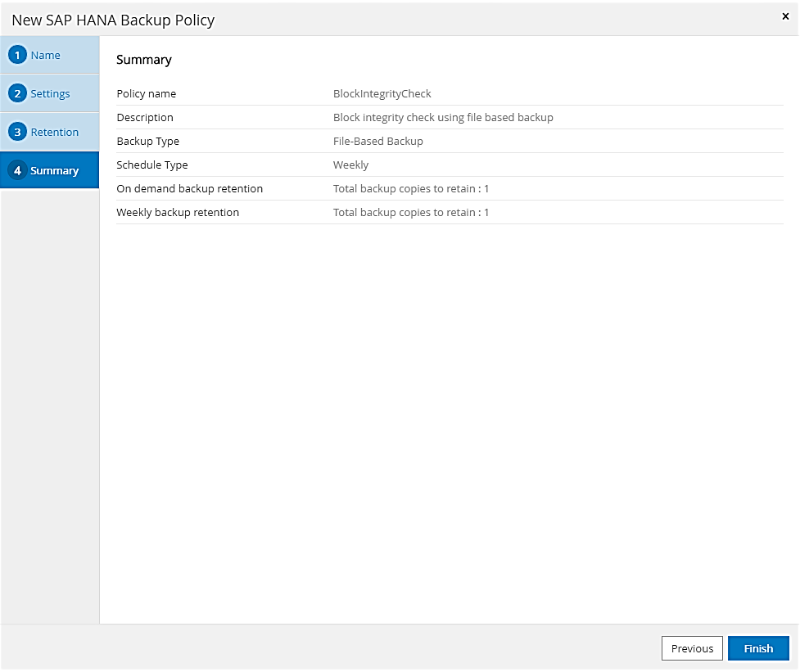Screen dimensions: 800x672
Task: Select the File-Based Backup value
Action: pyautogui.click(x=377, y=141)
